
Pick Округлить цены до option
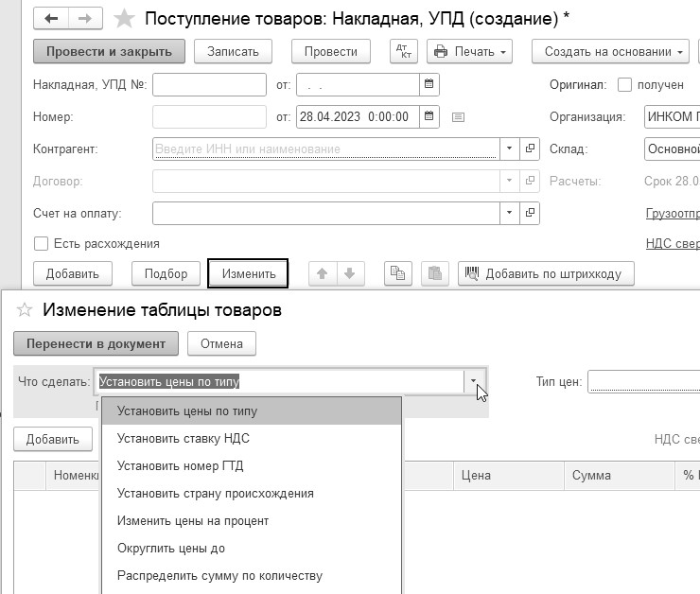pos(252,549)
